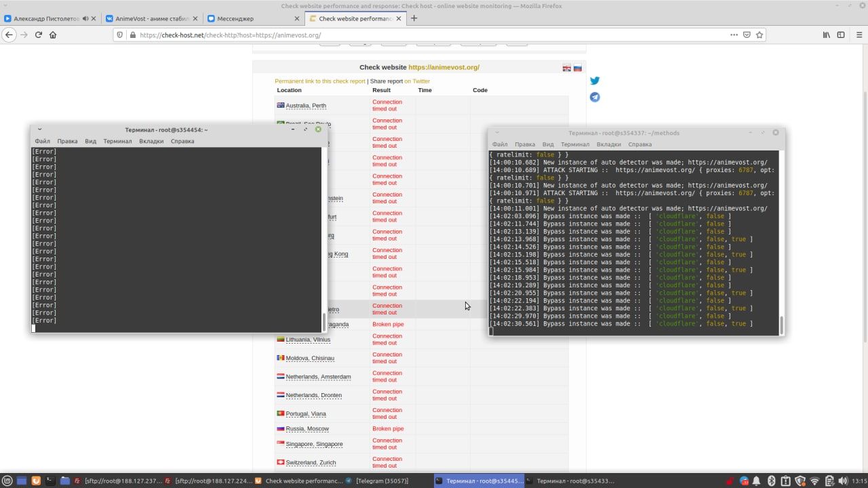Show the Firefox library icon
868x488 pixels.
pos(827,35)
